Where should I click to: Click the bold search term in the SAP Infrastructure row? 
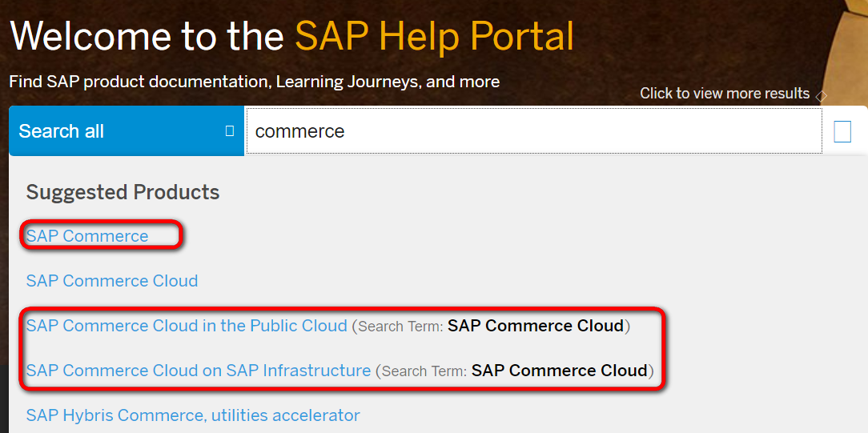coord(560,371)
